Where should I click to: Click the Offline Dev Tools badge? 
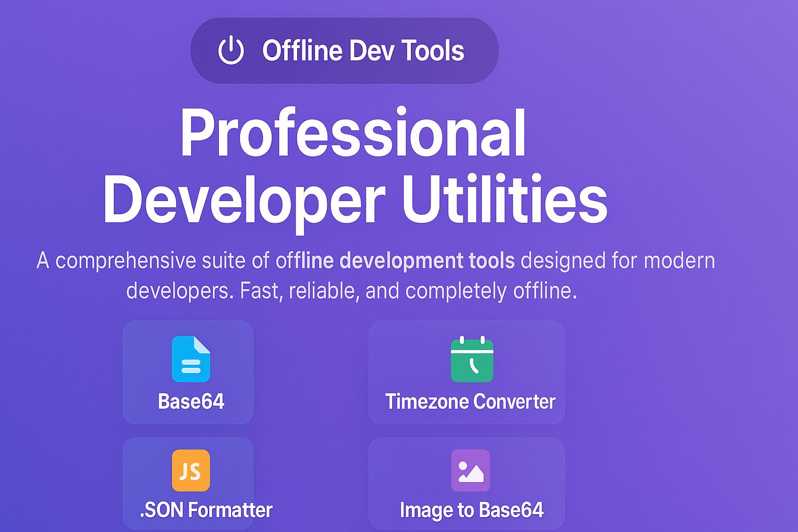coord(344,51)
